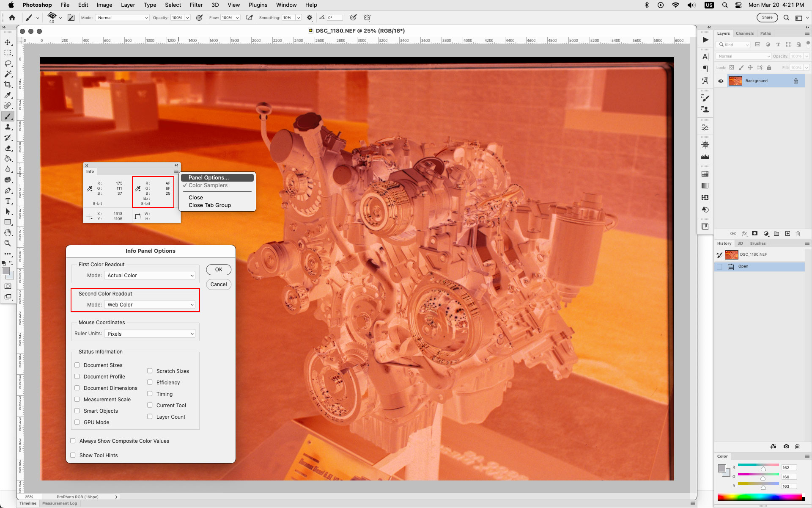812x508 pixels.
Task: Change First Color Readout mode dropdown
Action: tap(148, 275)
